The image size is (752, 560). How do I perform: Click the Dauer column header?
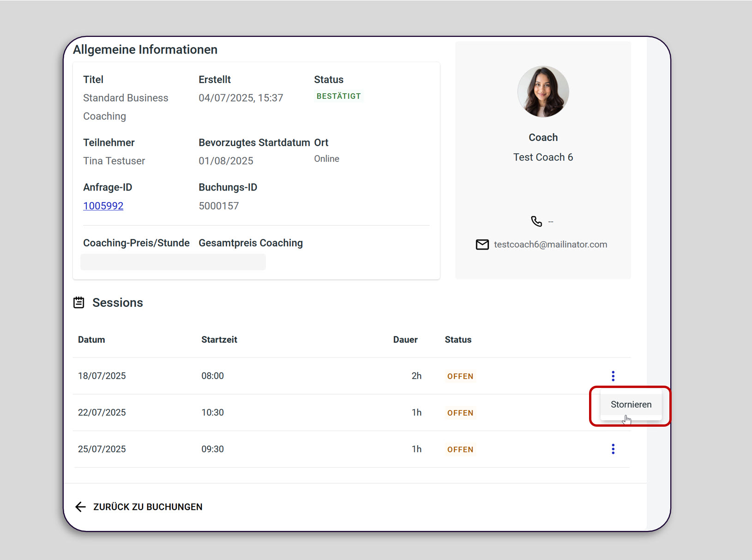coord(405,340)
